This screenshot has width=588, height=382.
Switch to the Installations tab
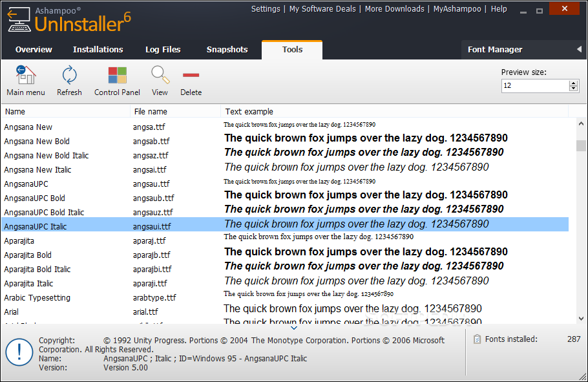(98, 50)
